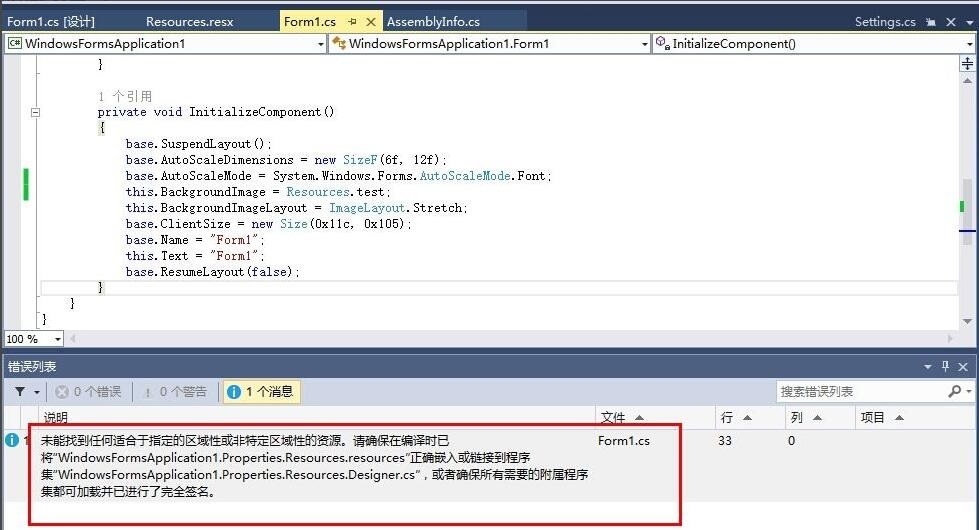
Task: Click horizontal scrollbar left arrow
Action: click(73, 338)
